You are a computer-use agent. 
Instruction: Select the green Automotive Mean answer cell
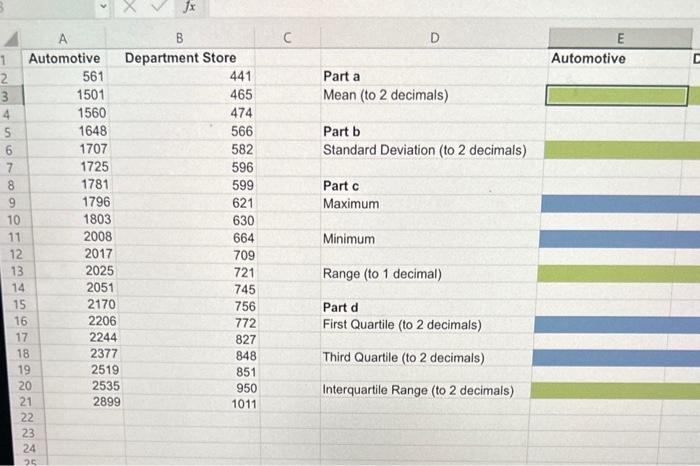click(617, 96)
